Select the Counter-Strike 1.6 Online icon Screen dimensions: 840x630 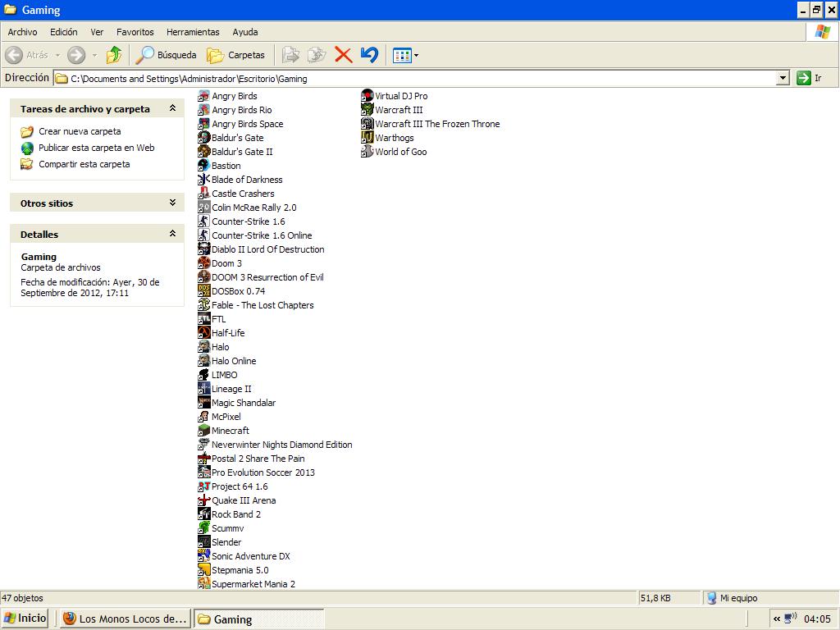tap(203, 235)
